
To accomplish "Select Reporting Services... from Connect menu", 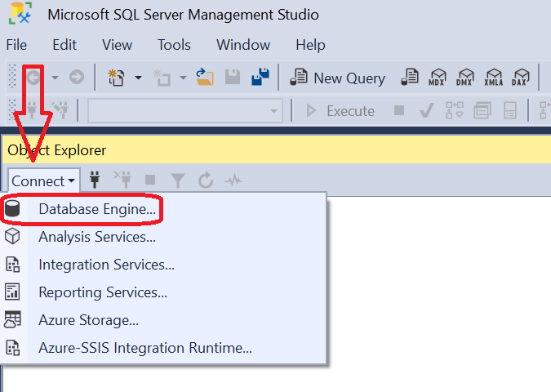I will (163, 292).
